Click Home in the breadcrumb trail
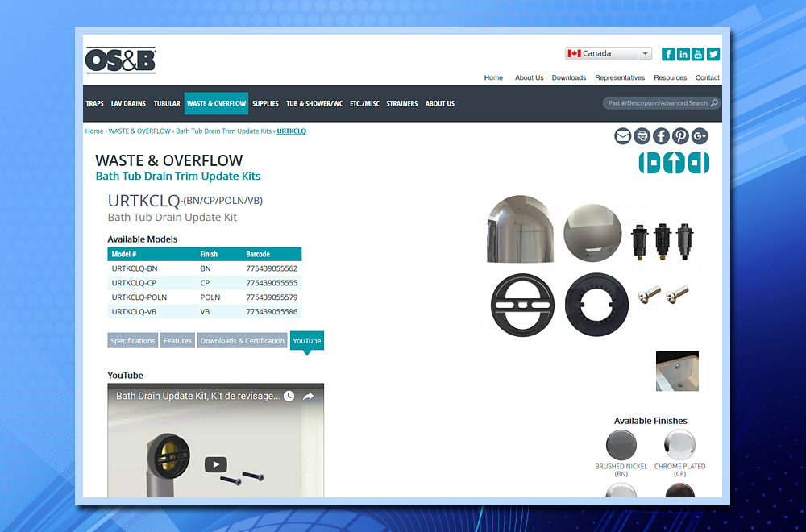The height and width of the screenshot is (532, 806). pos(94,131)
